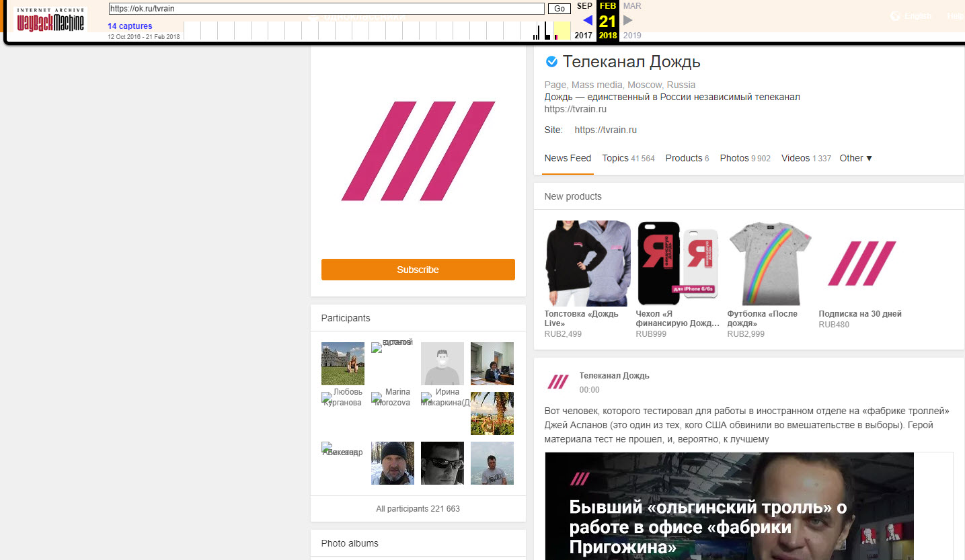Select Подписка на 30 дней title
The height and width of the screenshot is (560, 965).
860,314
